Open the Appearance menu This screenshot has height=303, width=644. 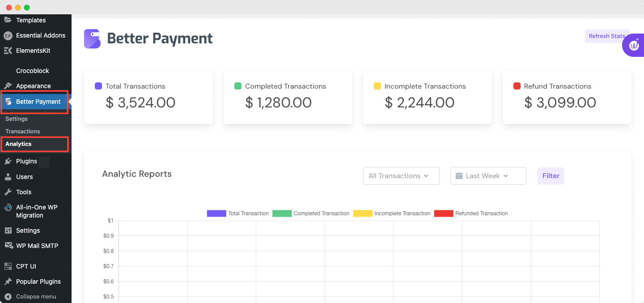34,86
